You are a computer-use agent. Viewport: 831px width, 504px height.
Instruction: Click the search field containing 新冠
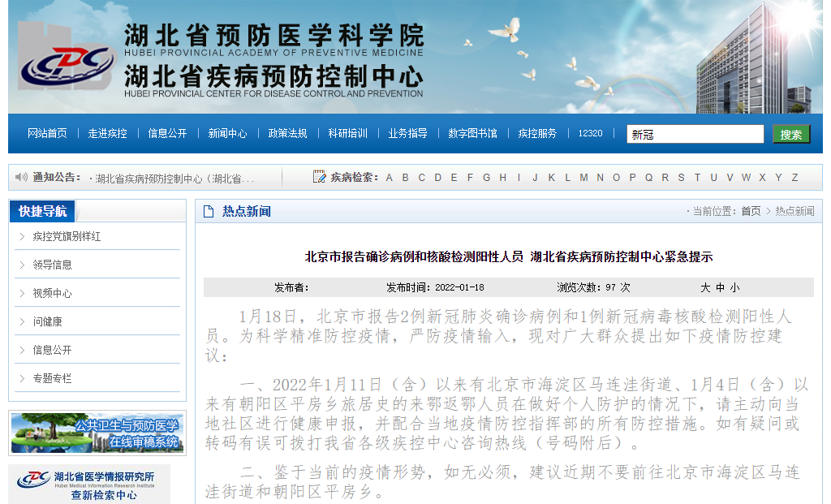(694, 135)
